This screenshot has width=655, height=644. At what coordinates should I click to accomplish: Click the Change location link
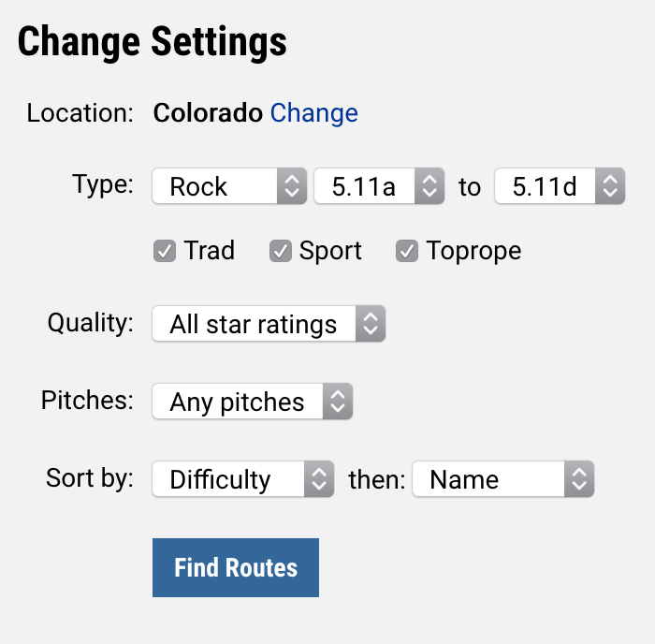click(313, 113)
